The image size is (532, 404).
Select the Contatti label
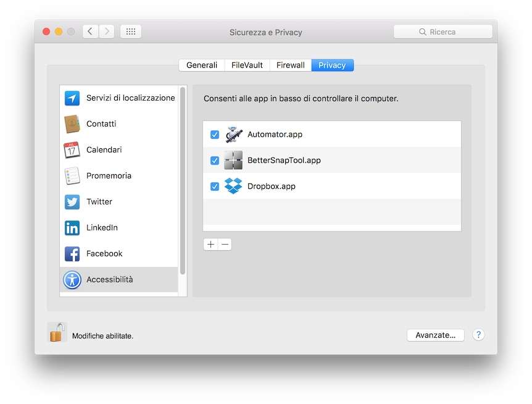coord(101,124)
